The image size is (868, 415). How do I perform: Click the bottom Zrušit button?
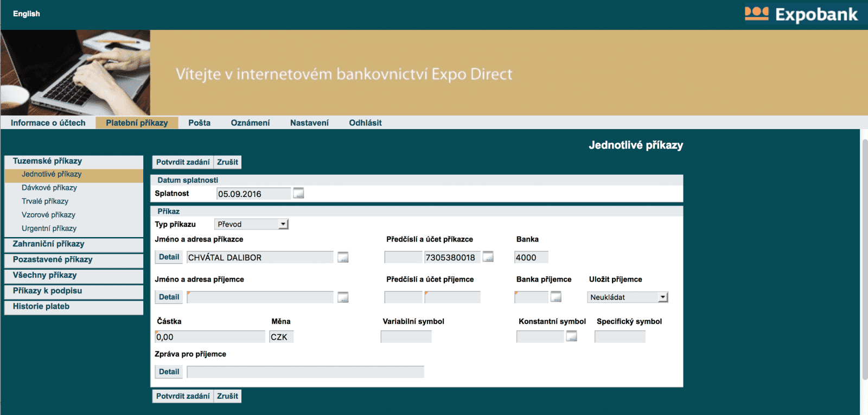click(x=227, y=396)
